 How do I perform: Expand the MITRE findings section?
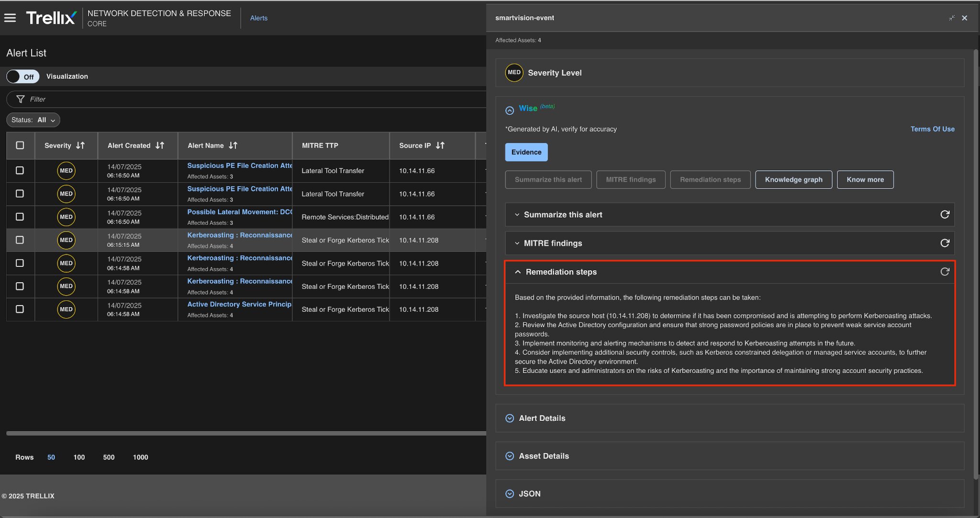(x=517, y=243)
